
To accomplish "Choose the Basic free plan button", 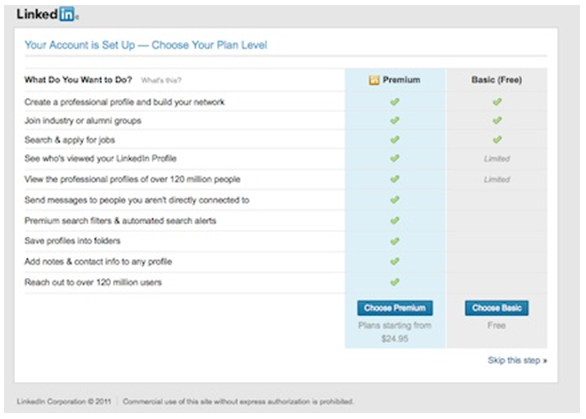I will [497, 308].
